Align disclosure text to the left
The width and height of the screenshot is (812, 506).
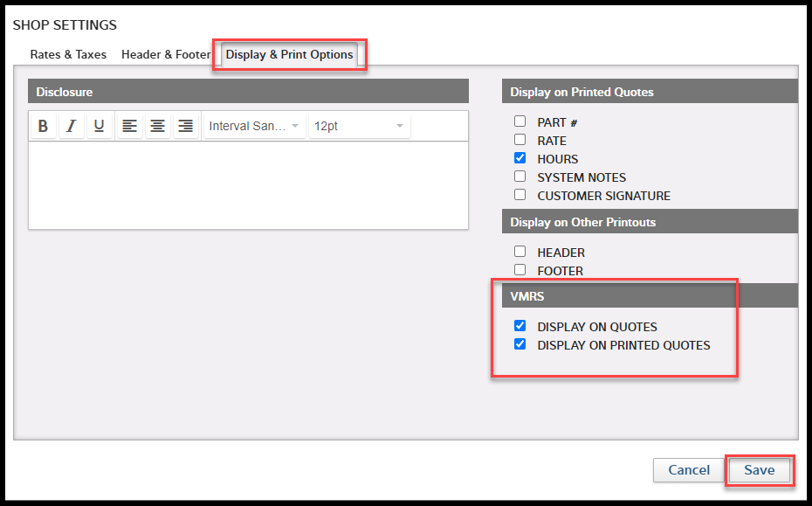pyautogui.click(x=129, y=125)
